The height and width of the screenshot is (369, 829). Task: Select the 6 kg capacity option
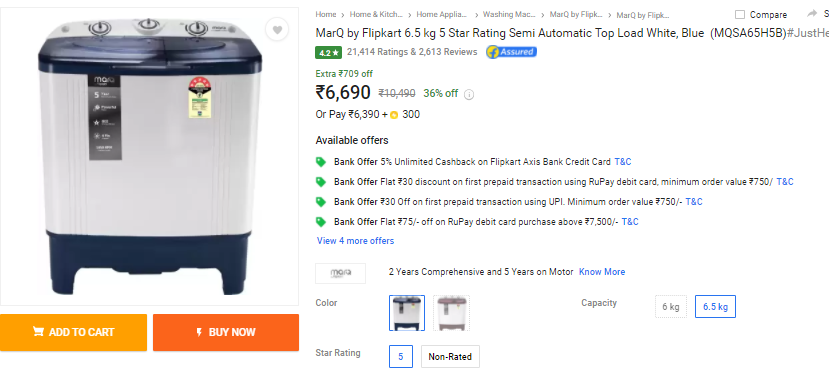(x=671, y=307)
